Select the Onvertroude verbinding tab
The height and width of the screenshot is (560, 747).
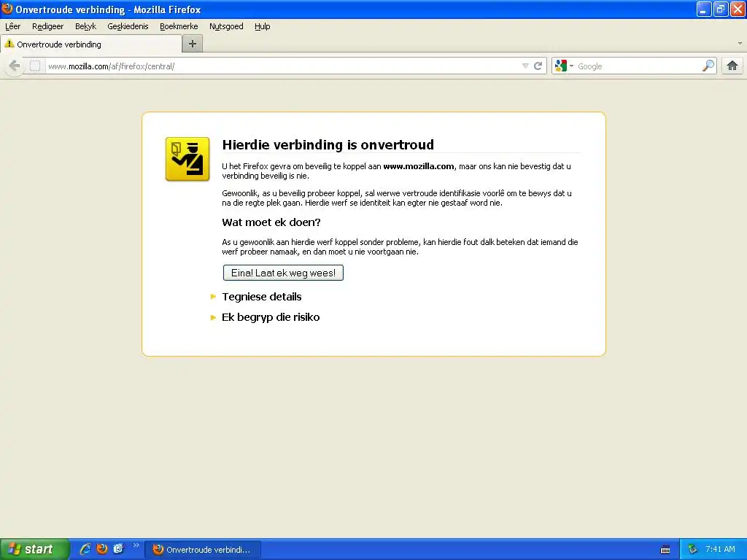pos(91,44)
